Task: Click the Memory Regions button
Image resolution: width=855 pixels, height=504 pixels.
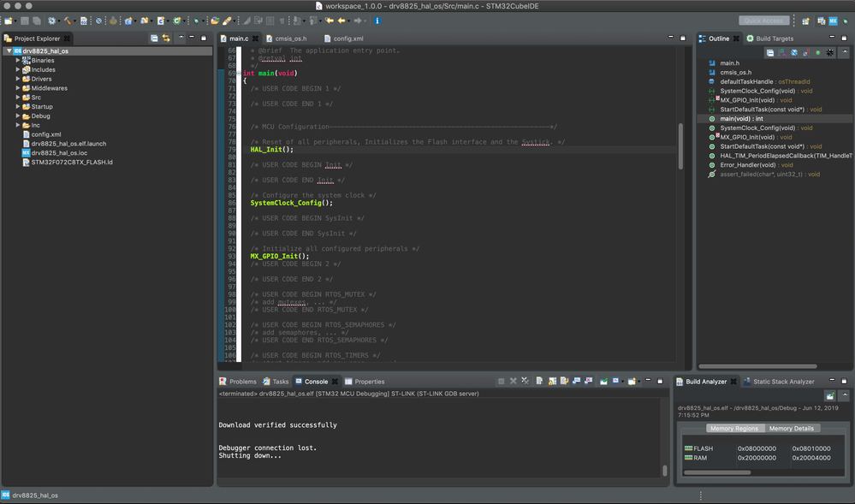Action: pyautogui.click(x=734, y=428)
